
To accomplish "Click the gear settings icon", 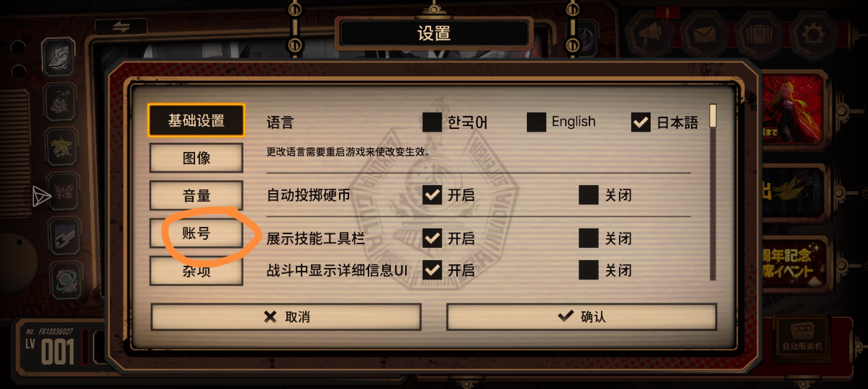I will pyautogui.click(x=813, y=35).
